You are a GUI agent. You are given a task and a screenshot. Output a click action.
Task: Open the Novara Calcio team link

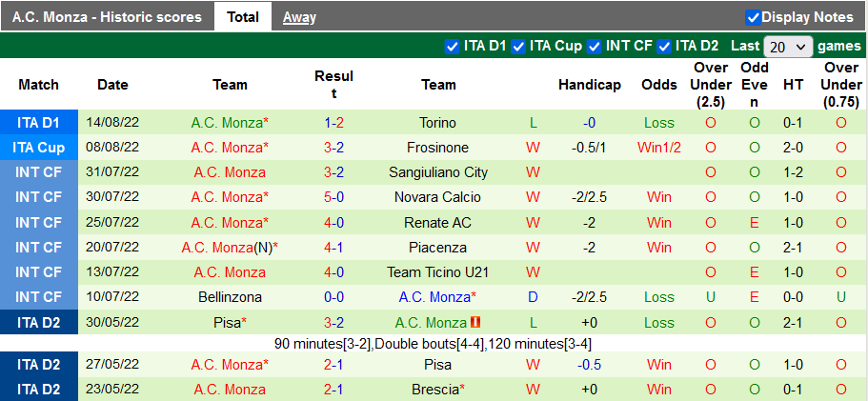(x=437, y=197)
